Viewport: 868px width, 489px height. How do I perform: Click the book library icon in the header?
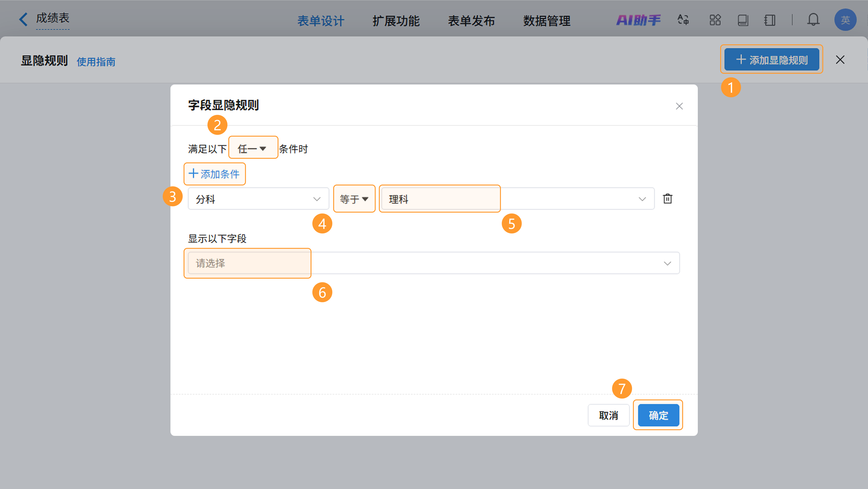743,20
